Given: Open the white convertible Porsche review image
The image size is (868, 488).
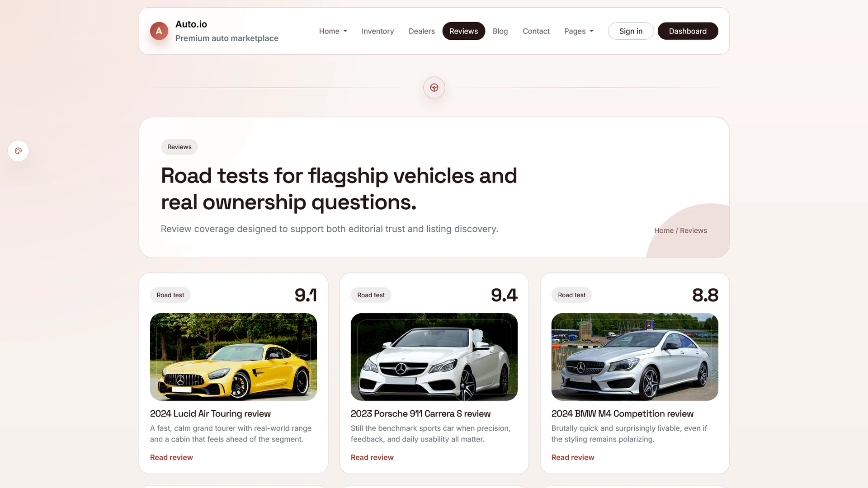Looking at the screenshot, I should pos(434,357).
